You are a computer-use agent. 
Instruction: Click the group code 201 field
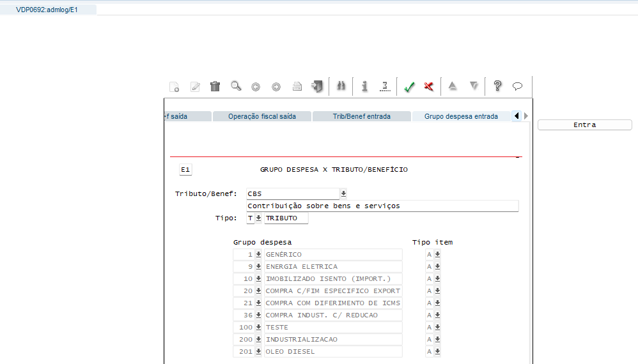click(x=244, y=351)
